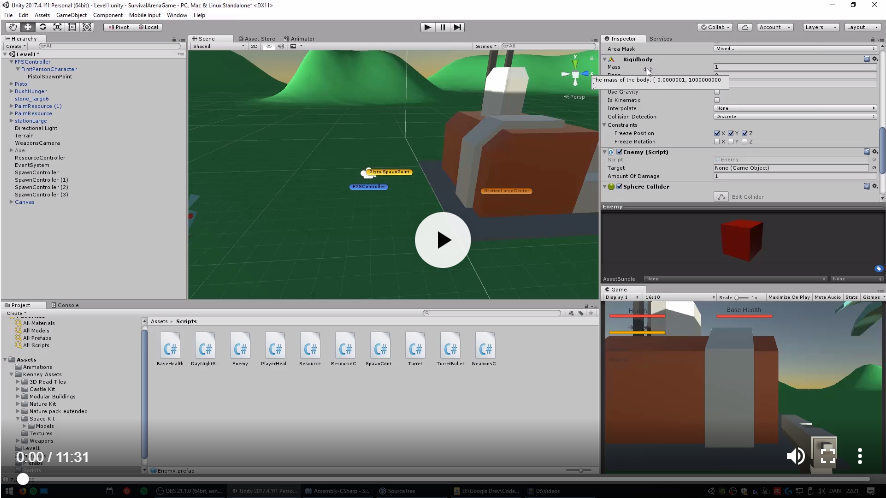The width and height of the screenshot is (886, 498).
Task: Play the video with the center play button
Action: (x=443, y=240)
